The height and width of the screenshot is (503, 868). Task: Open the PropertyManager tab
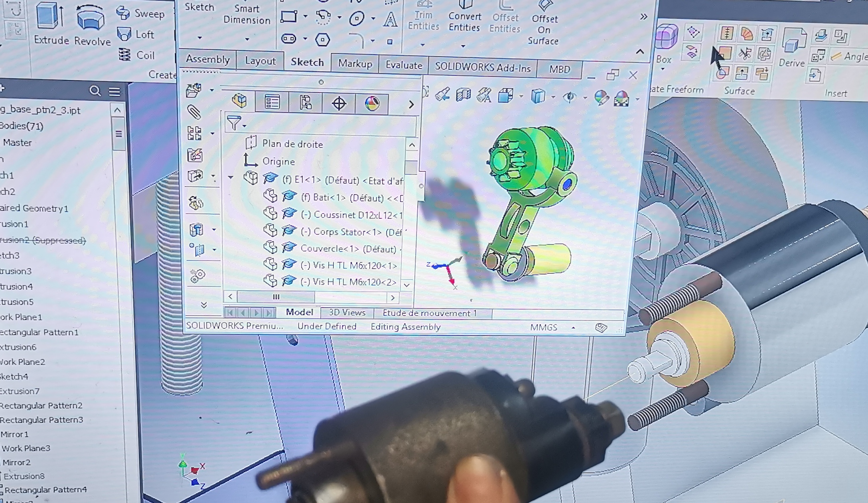pyautogui.click(x=272, y=102)
